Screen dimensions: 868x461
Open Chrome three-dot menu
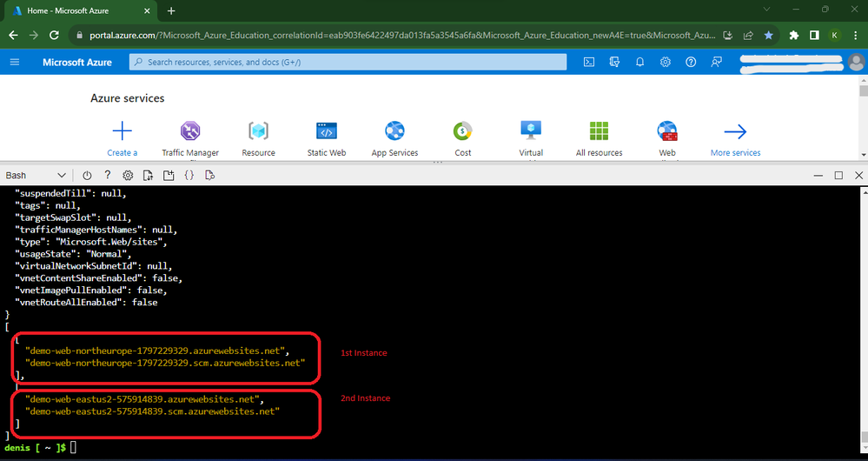[855, 35]
